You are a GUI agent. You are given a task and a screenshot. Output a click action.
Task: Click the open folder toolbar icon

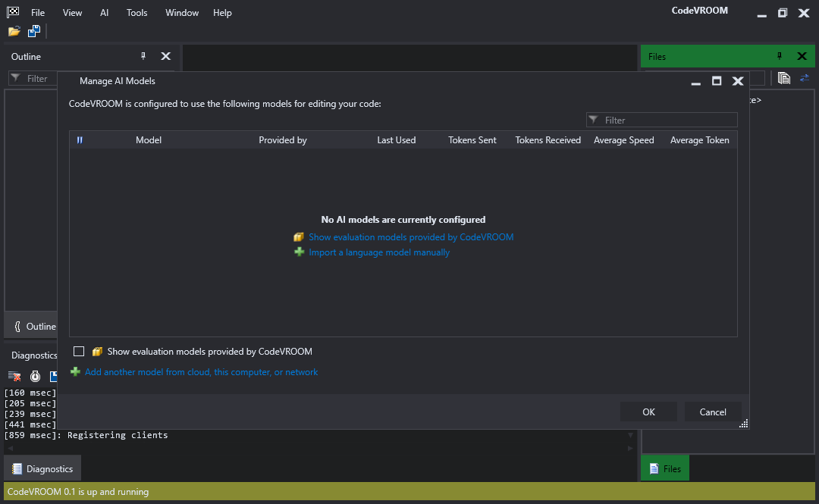[14, 31]
